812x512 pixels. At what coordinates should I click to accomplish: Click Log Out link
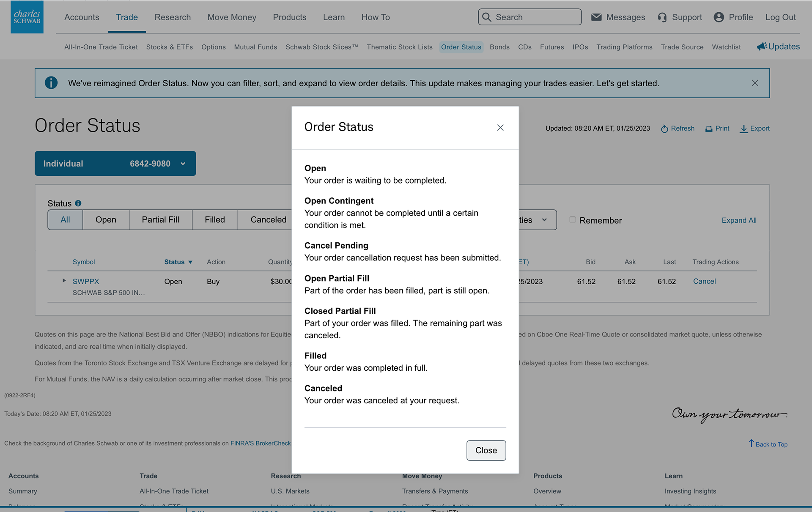tap(780, 17)
